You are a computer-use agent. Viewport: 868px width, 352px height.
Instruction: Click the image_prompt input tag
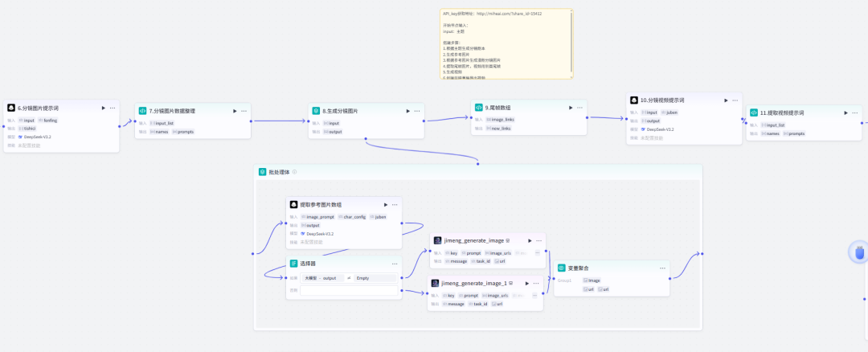[317, 217]
